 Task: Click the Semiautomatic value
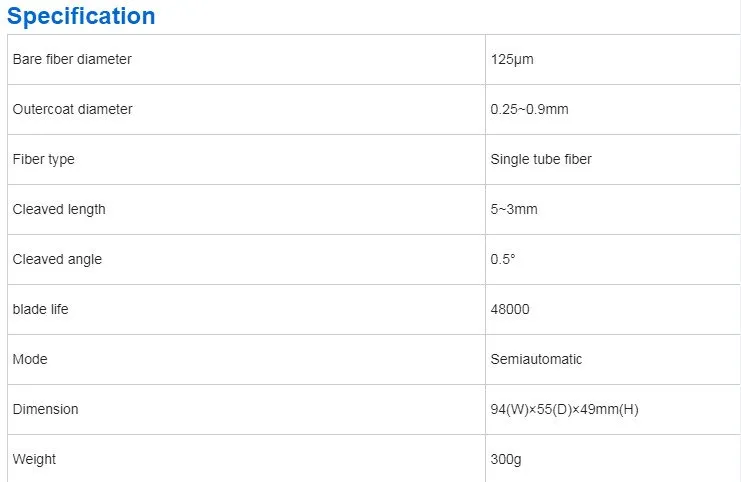tap(536, 359)
